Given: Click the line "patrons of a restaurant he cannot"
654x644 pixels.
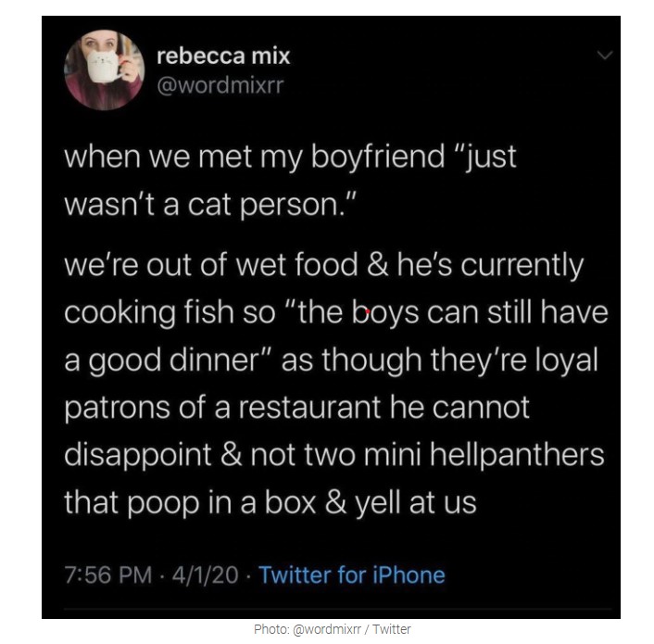Looking at the screenshot, I should pos(297,408).
